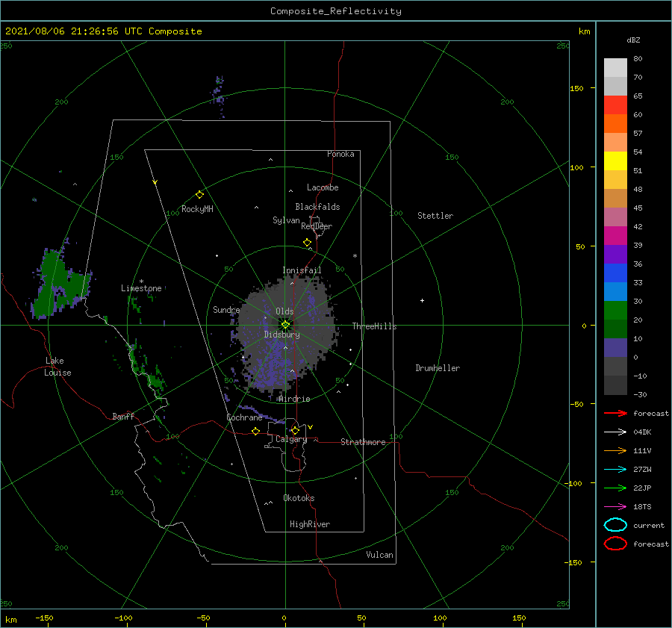The height and width of the screenshot is (628, 672).
Task: Click the yellow diamond marker above Calgary label
Action: (295, 430)
